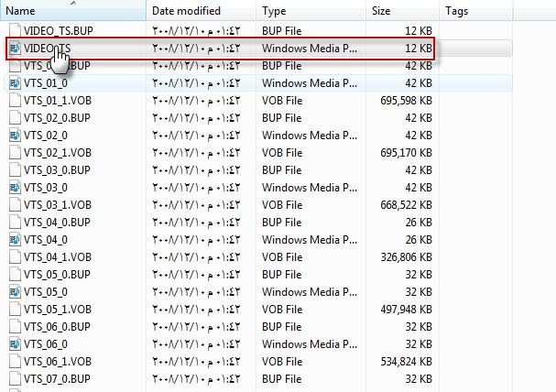This screenshot has width=556, height=392.
Task: Select the VTS_01_1.VOB file icon
Action: tap(15, 101)
